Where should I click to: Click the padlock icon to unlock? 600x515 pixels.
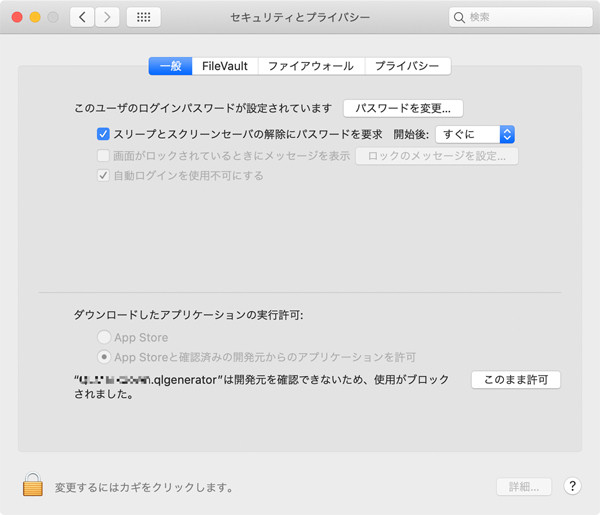(x=33, y=484)
